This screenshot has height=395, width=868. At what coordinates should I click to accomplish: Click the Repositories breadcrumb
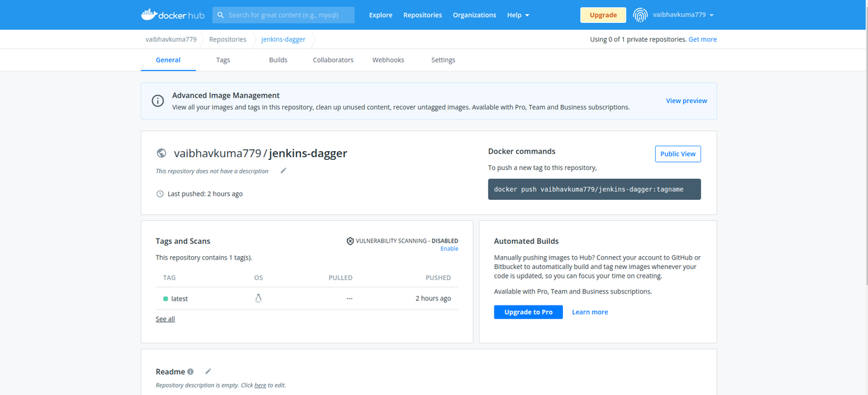228,39
